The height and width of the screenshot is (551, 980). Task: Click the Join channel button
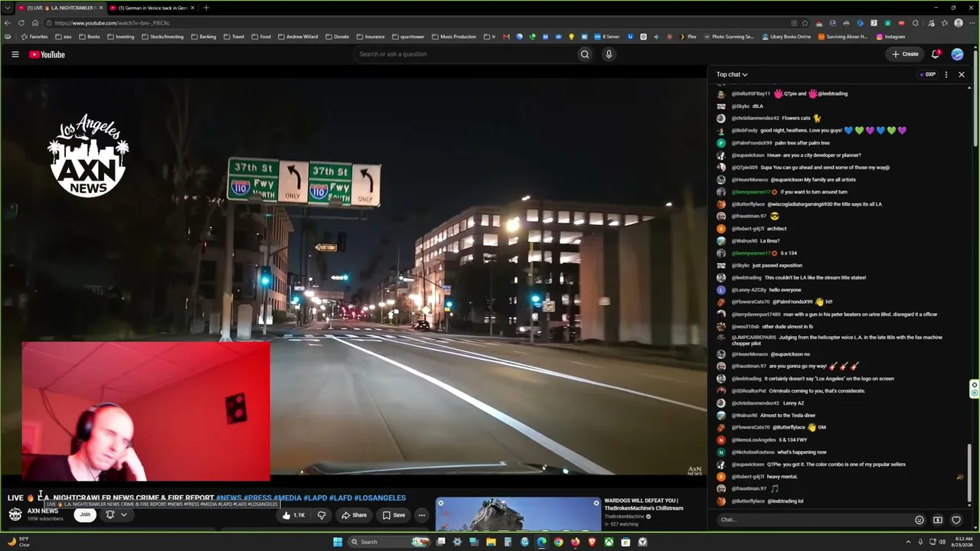point(85,514)
